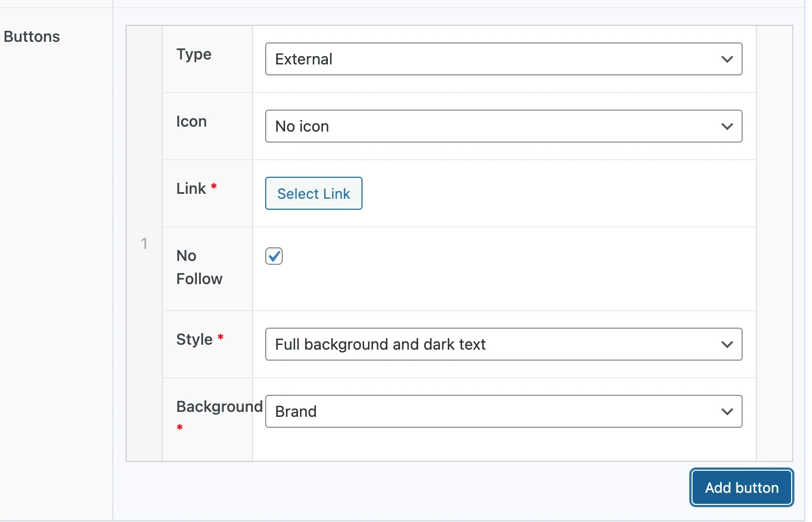
Task: Click the No Follow field label
Action: click(199, 267)
